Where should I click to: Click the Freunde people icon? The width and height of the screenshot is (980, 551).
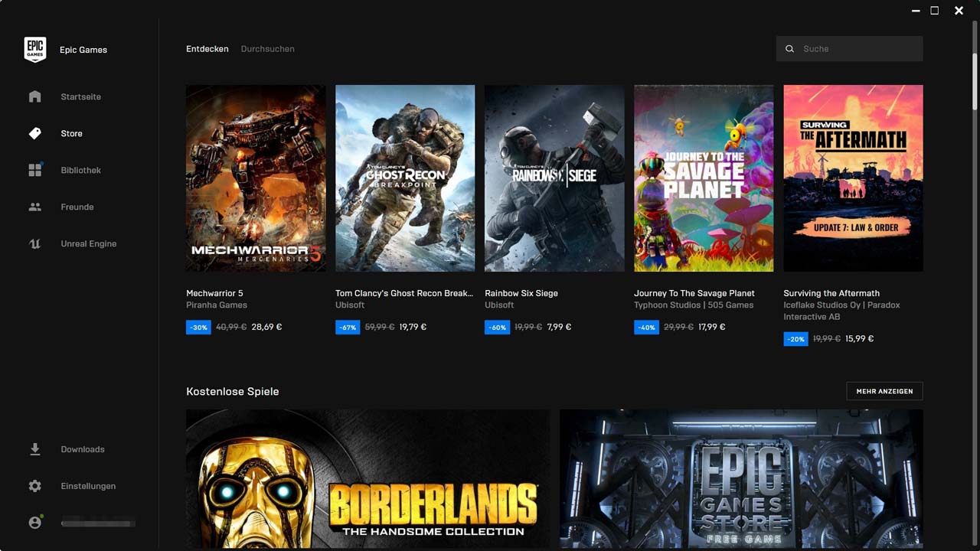pos(34,207)
